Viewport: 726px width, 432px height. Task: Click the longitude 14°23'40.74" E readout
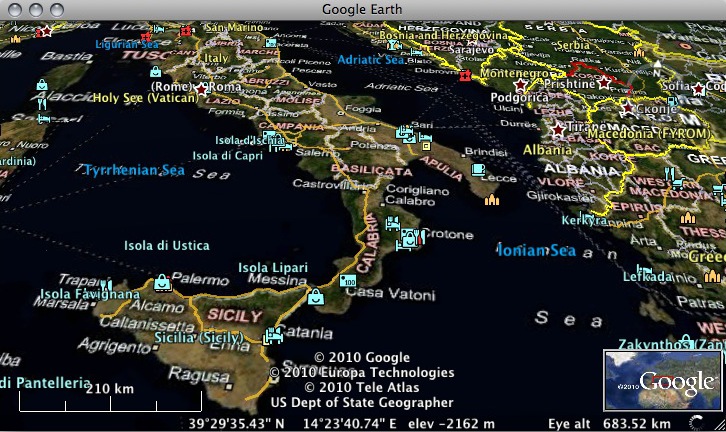[350, 424]
